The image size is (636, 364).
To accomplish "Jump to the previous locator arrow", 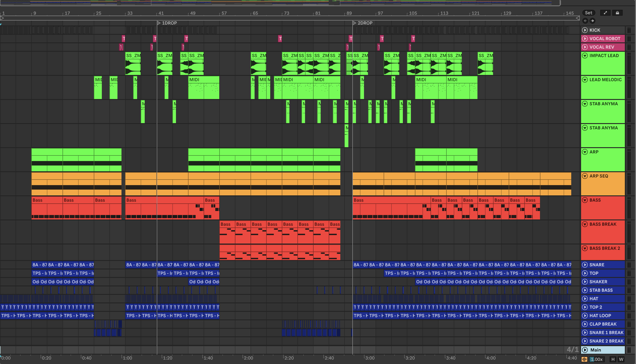I will [x=585, y=21].
